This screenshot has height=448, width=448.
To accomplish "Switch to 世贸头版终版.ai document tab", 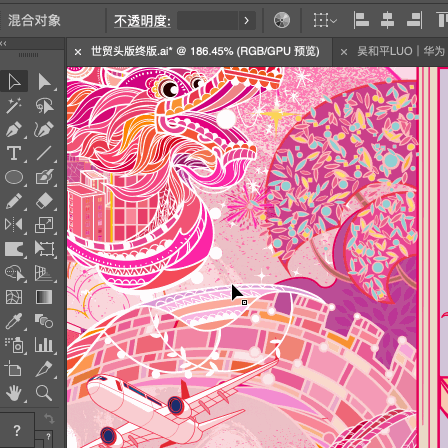I will (205, 51).
